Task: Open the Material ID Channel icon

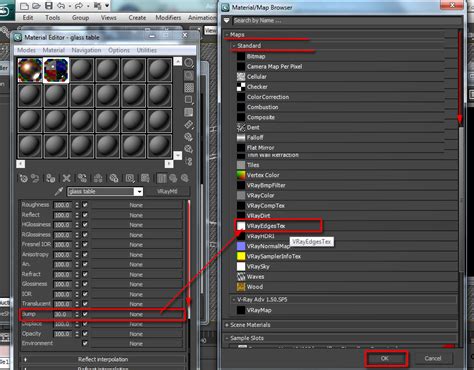Action: 130,178
